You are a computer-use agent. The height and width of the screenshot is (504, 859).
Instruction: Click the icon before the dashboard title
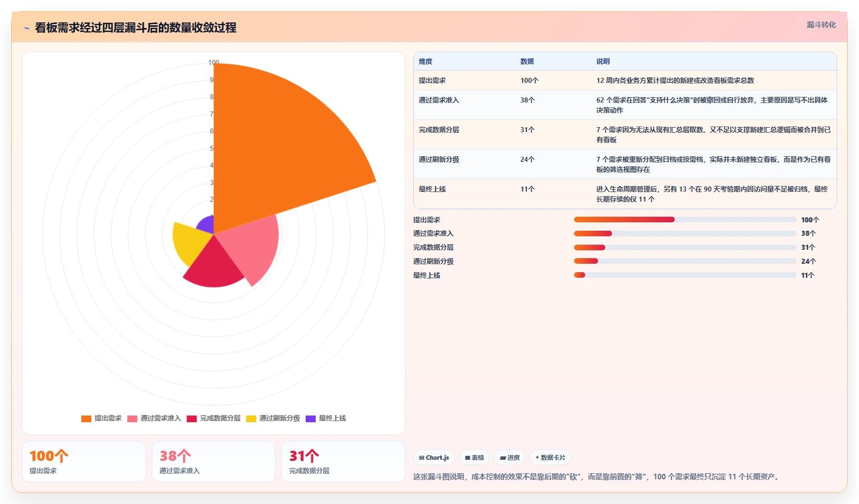click(x=26, y=28)
